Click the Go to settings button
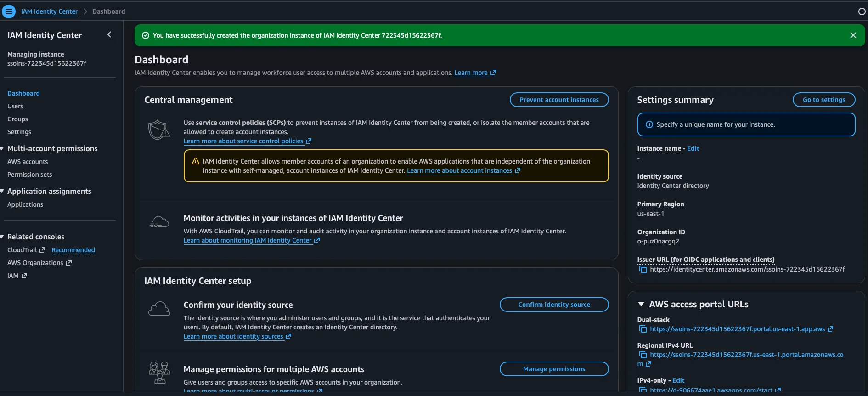The height and width of the screenshot is (396, 868). (824, 100)
